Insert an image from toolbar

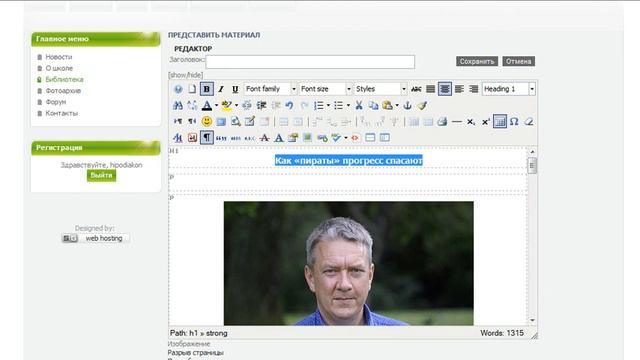(x=307, y=138)
